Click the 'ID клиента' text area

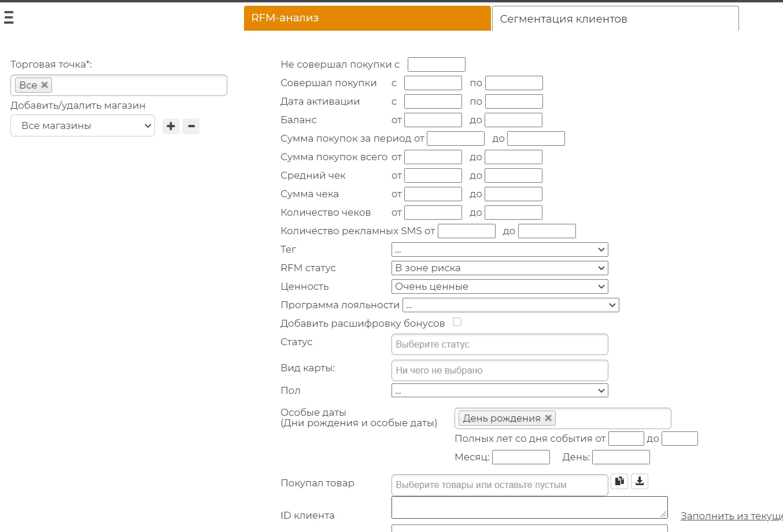tap(530, 507)
